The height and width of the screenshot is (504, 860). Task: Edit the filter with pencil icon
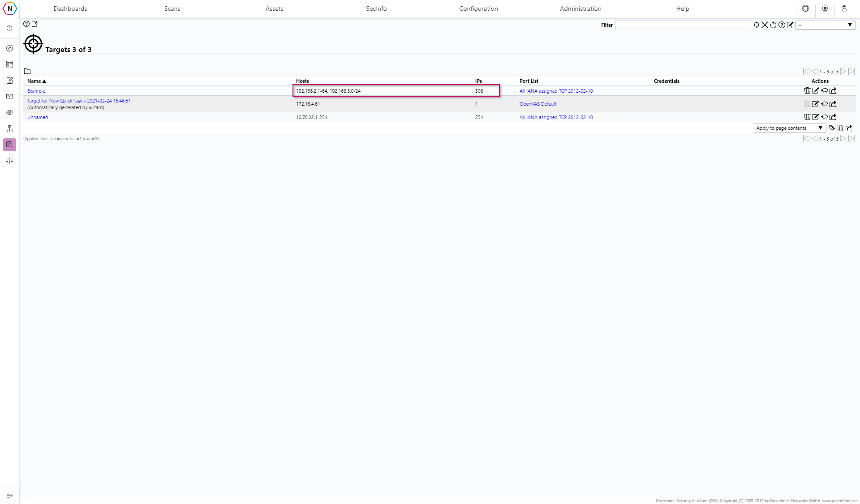tap(790, 25)
